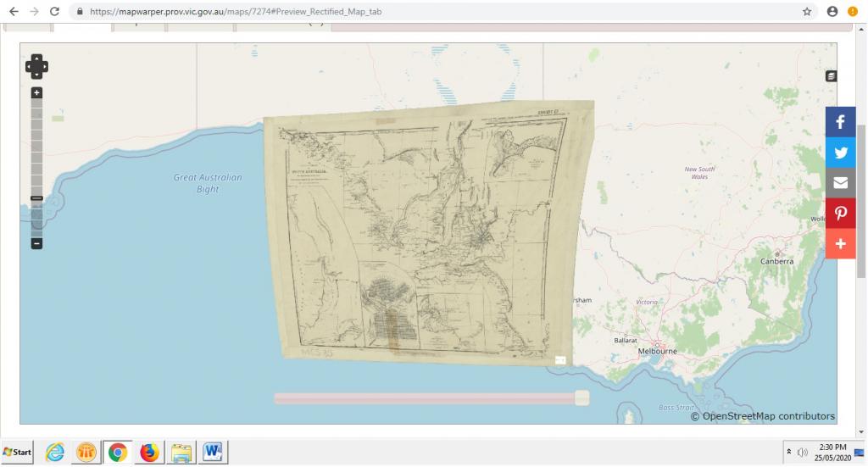868x467 pixels.
Task: Click the map zoom slider handle
Action: coord(36,198)
